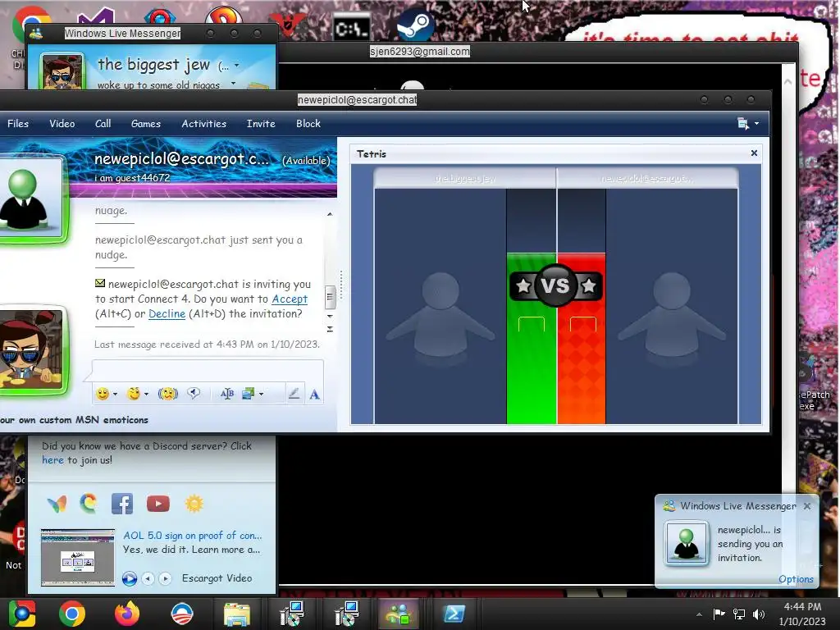Click the message input field

pyautogui.click(x=207, y=371)
